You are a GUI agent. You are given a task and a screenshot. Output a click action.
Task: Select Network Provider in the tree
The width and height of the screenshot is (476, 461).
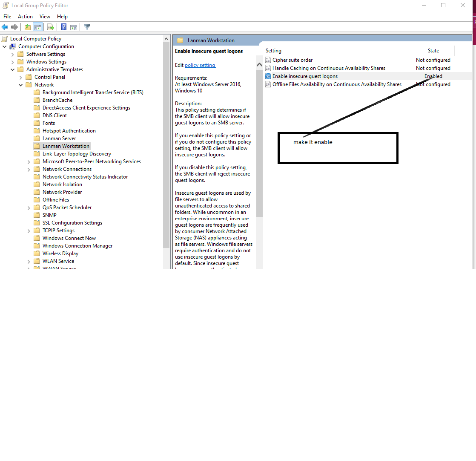pos(62,192)
